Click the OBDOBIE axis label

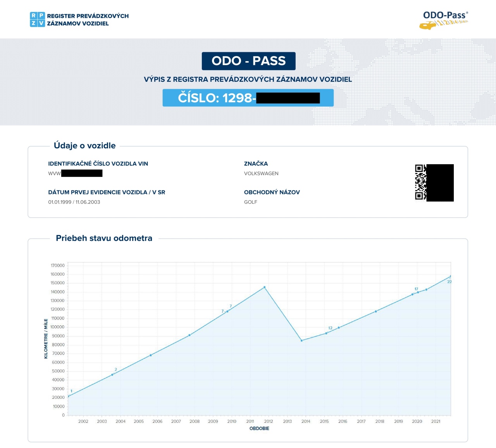point(259,429)
